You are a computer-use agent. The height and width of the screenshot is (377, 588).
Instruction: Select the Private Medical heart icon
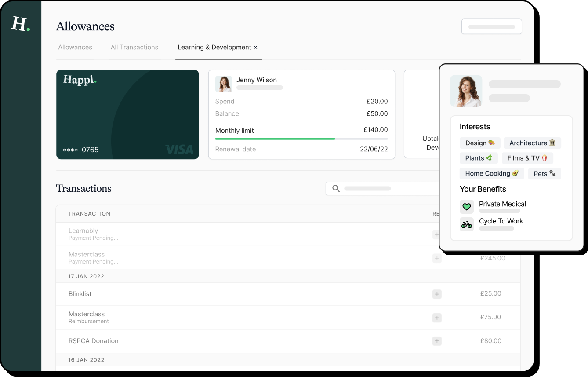(x=467, y=207)
